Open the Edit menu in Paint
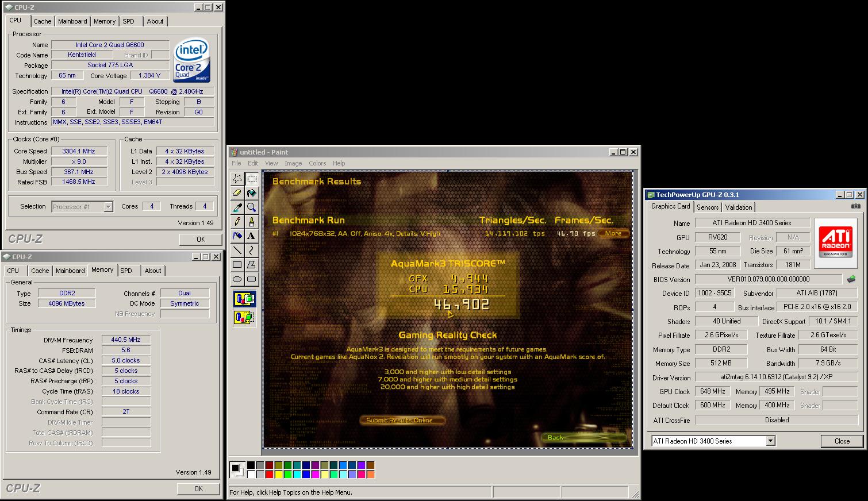Viewport: 868px width, 501px height. pyautogui.click(x=253, y=163)
